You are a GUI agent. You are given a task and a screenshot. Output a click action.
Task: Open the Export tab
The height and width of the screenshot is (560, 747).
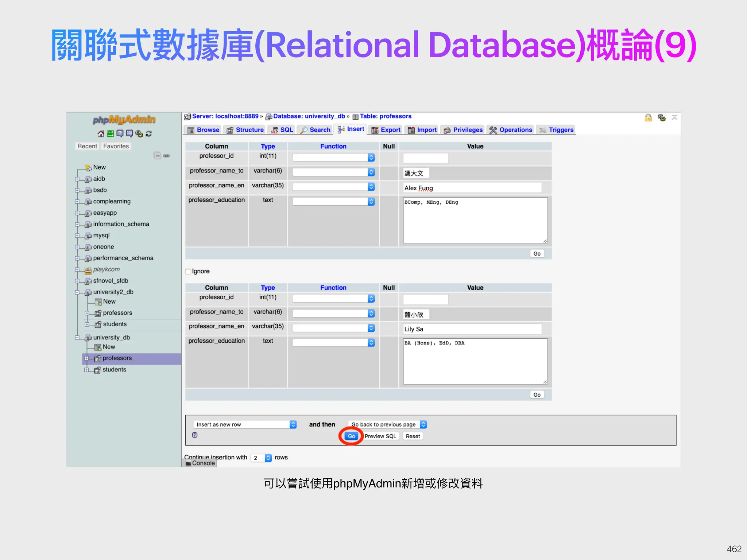point(386,130)
